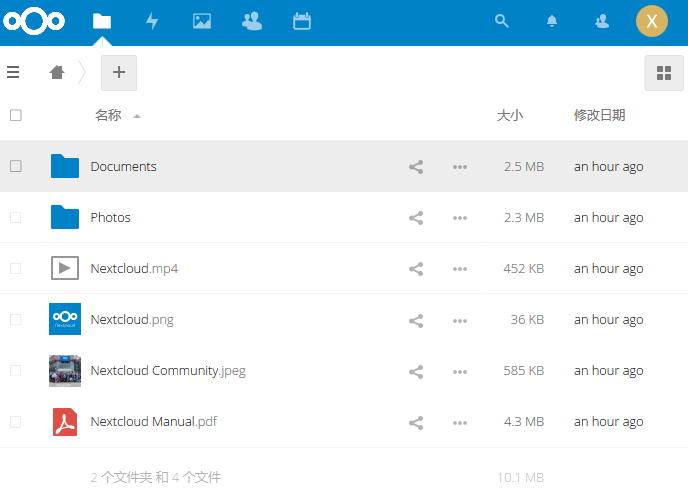Screen dimensions: 688x500
Task: Select the Nextcloud.mp4 checkbox
Action: [x=16, y=268]
